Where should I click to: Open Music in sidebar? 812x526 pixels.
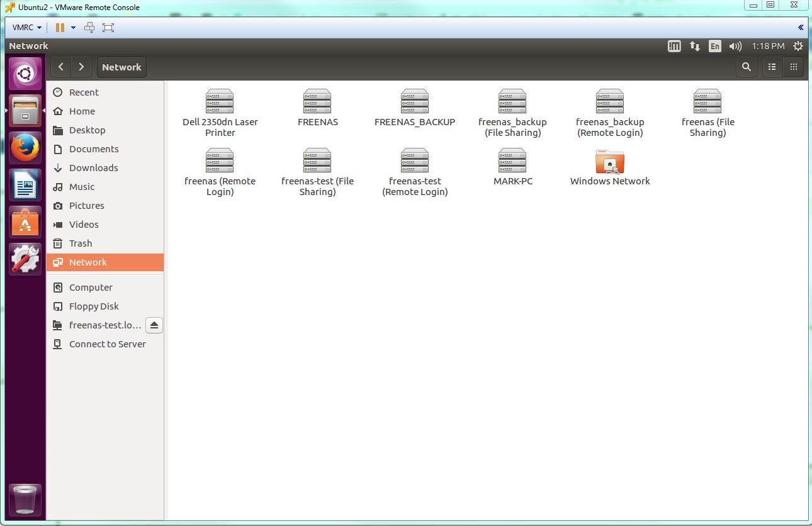coord(104,187)
